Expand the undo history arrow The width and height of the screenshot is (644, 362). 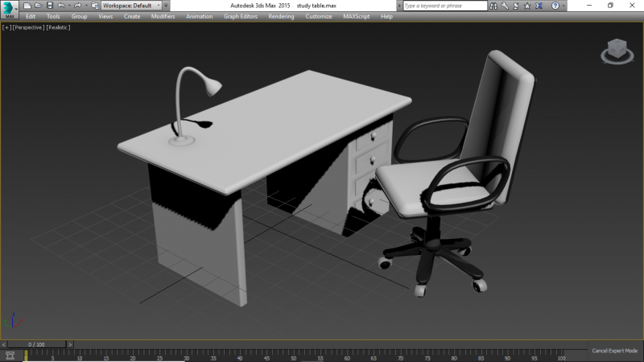point(69,6)
